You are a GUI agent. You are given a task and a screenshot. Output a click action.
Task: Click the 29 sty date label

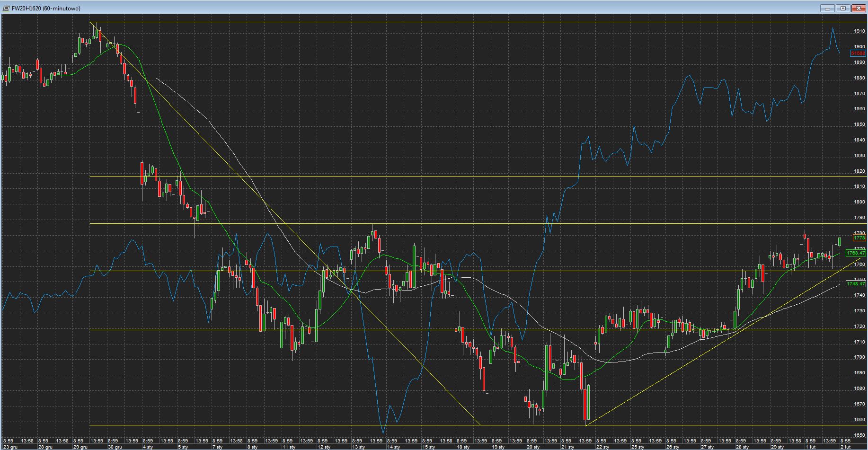(x=777, y=447)
